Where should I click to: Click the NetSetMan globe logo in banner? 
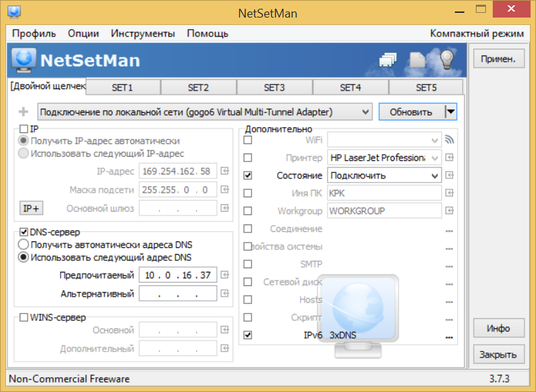(x=24, y=59)
